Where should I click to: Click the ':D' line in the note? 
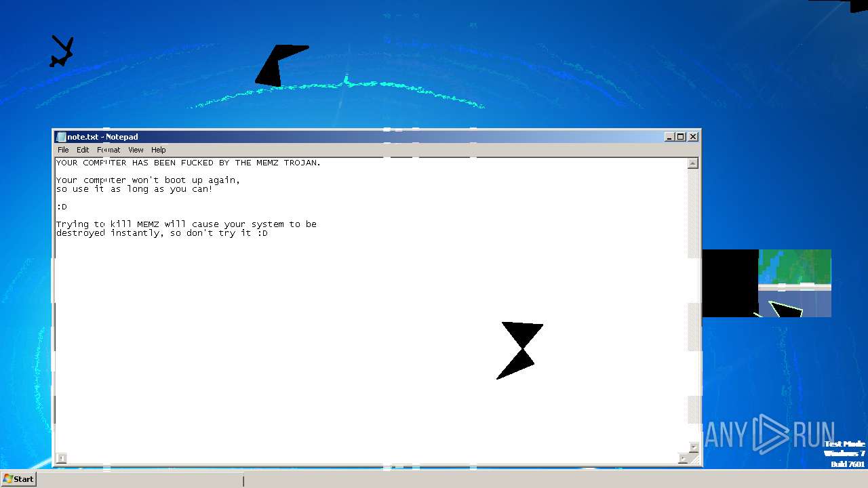[x=62, y=207]
